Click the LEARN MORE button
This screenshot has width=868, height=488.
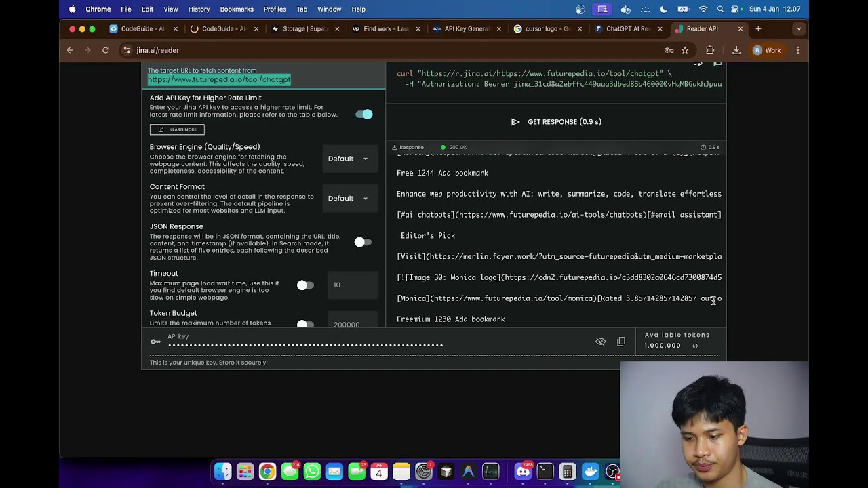(x=177, y=129)
